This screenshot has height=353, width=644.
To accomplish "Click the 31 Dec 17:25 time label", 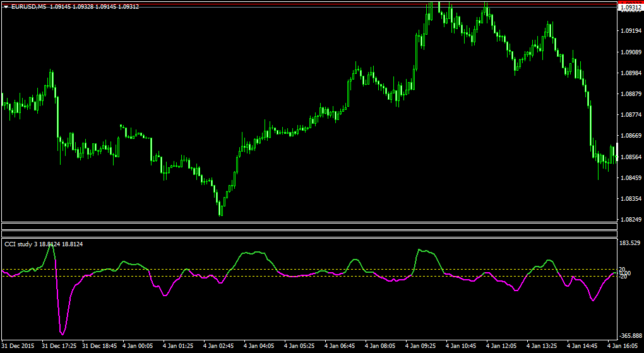I will [59, 346].
